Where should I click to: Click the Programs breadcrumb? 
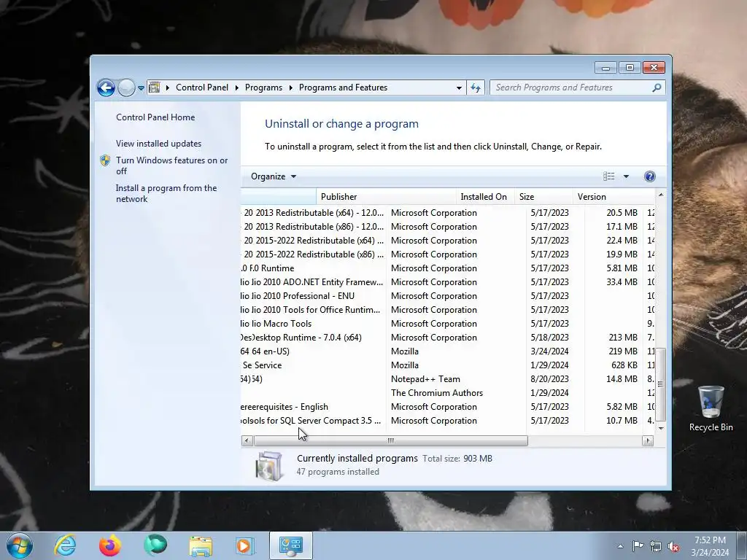(263, 87)
